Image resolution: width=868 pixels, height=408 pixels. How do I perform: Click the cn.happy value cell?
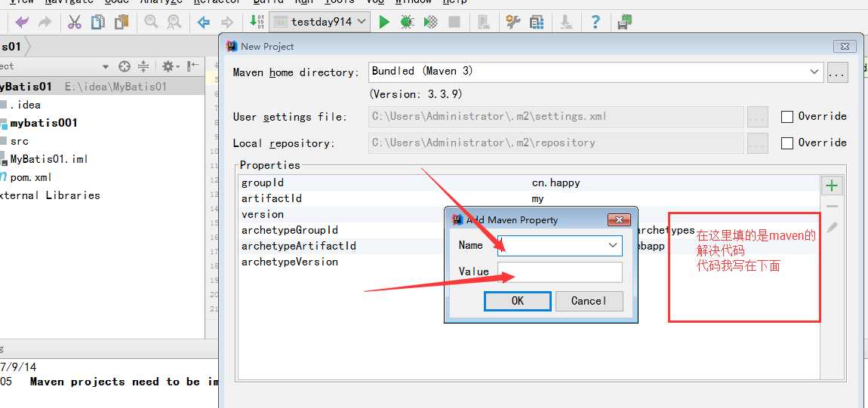coord(556,183)
